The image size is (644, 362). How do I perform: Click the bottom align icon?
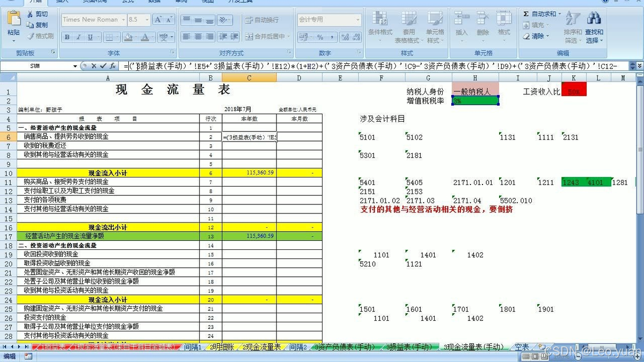coord(210,20)
